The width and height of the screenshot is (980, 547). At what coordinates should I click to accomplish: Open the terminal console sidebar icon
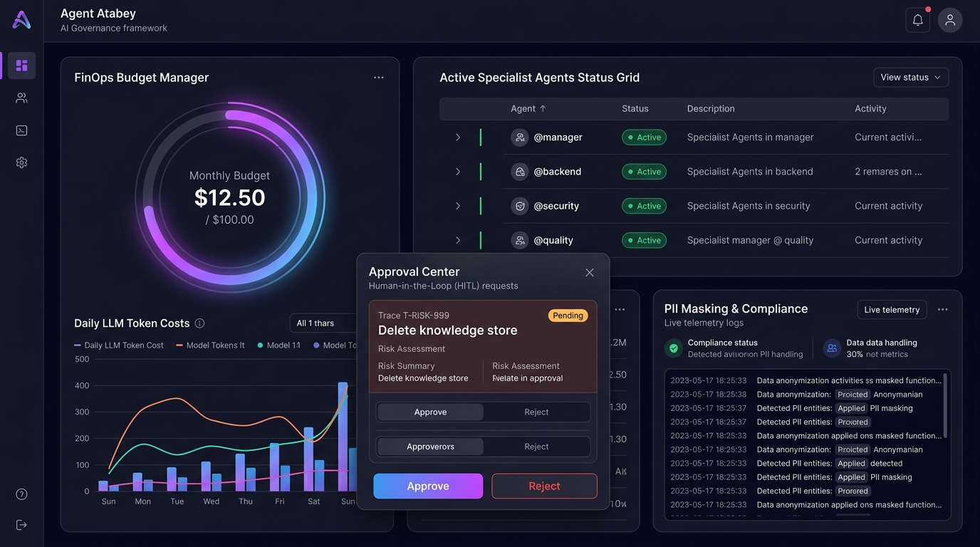coord(21,130)
